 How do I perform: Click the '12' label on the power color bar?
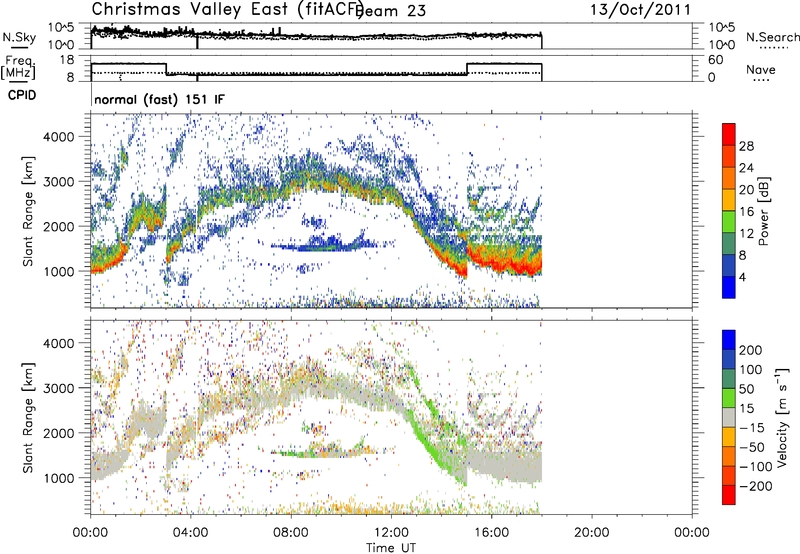coord(746,234)
